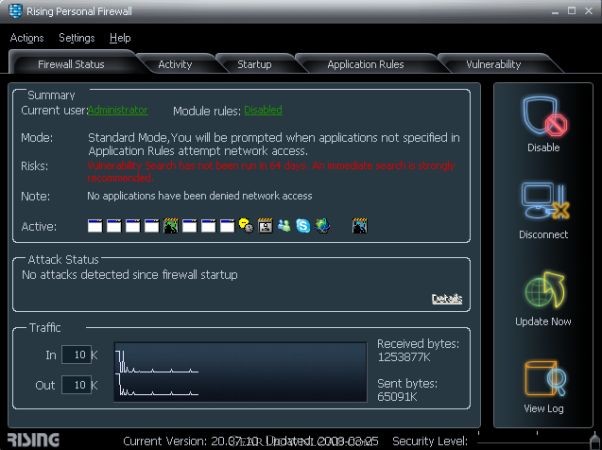Screen dimensions: 602x450
Task: Click the Received bytes value 1253877K
Action: [404, 357]
